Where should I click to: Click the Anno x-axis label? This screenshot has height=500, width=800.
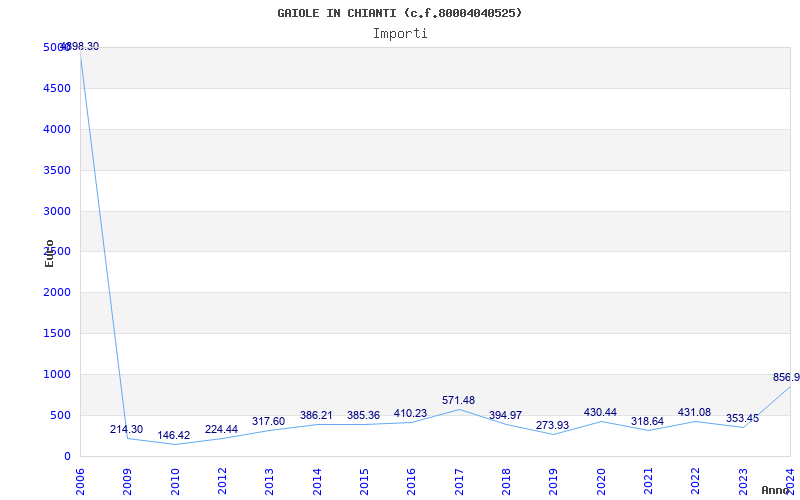pos(776,490)
